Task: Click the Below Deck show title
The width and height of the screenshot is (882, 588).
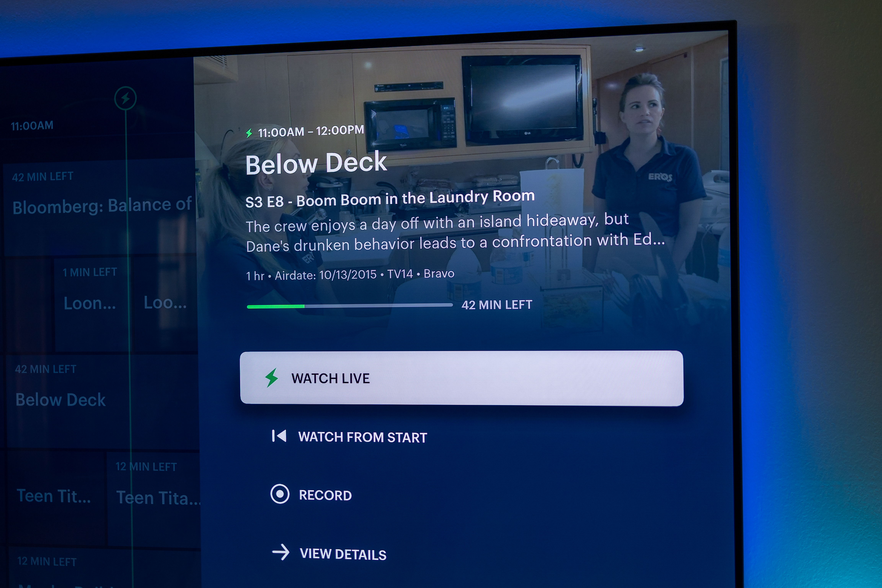Action: tap(316, 163)
